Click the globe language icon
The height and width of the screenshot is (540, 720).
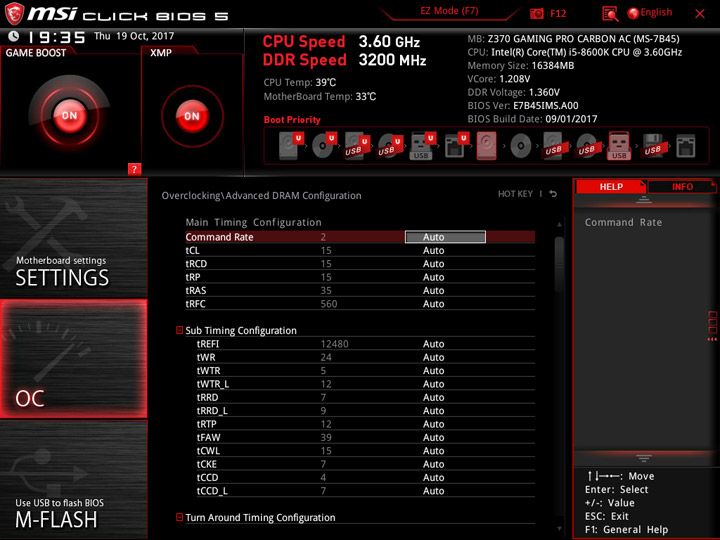[633, 13]
